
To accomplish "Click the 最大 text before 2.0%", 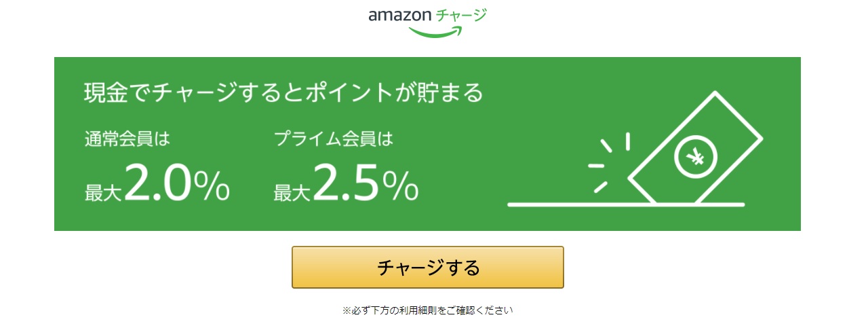I will point(102,193).
